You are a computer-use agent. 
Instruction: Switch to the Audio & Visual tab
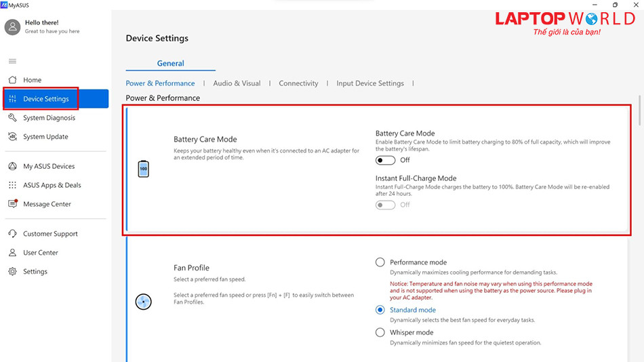point(237,83)
